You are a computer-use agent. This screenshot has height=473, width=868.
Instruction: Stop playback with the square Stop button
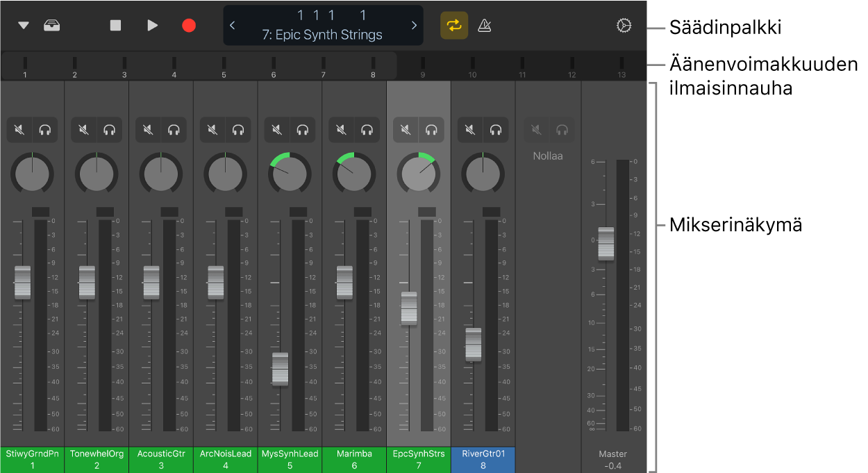click(115, 26)
